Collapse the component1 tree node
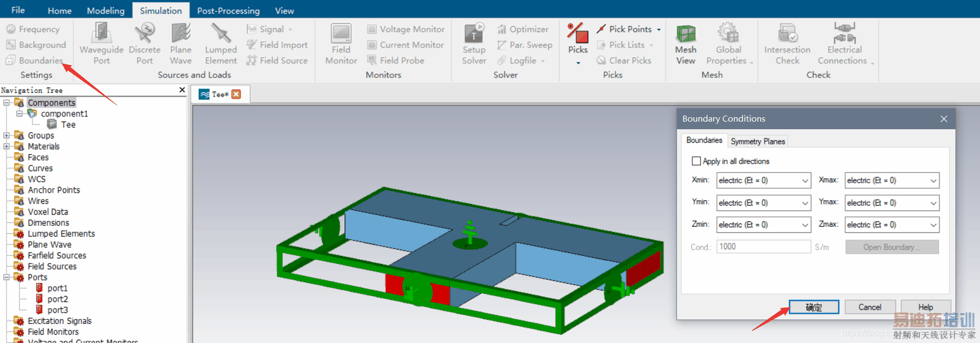980x343 pixels. pos(20,113)
